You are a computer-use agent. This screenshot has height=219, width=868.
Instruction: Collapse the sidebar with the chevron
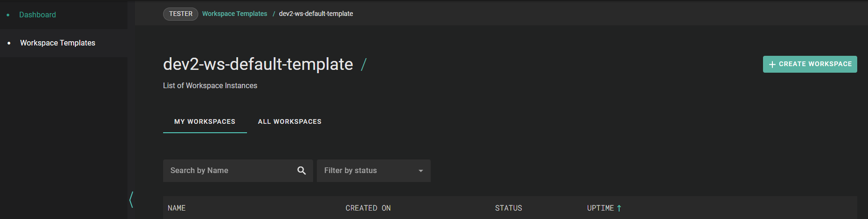tap(131, 200)
